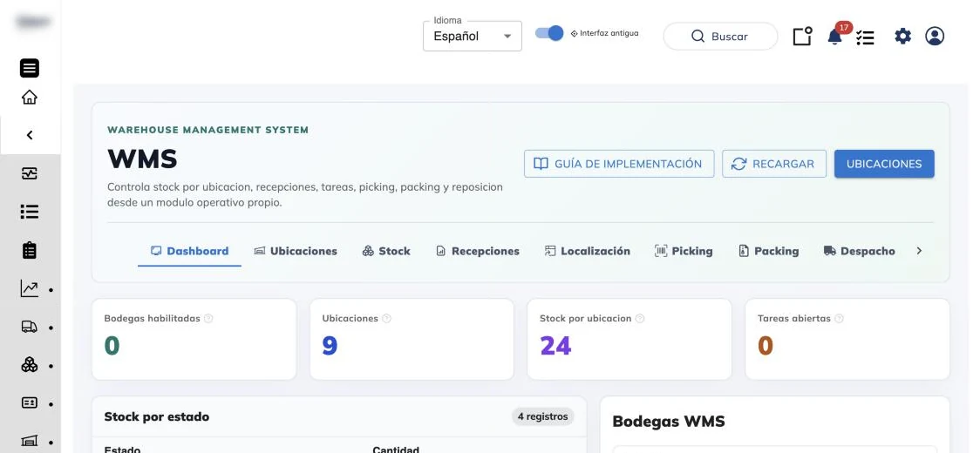The height and width of the screenshot is (453, 980).
Task: Open the delivery truck sidebar icon
Action: (30, 327)
